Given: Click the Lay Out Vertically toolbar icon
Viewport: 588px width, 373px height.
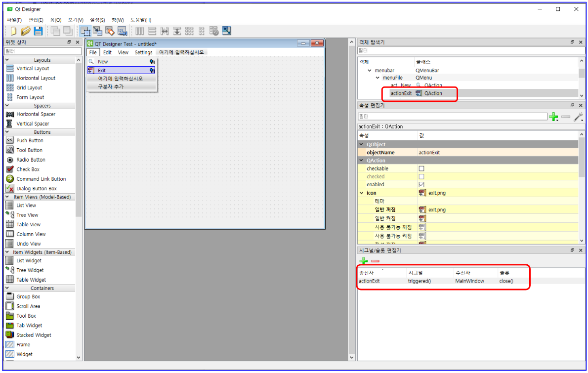Looking at the screenshot, I should tap(152, 31).
